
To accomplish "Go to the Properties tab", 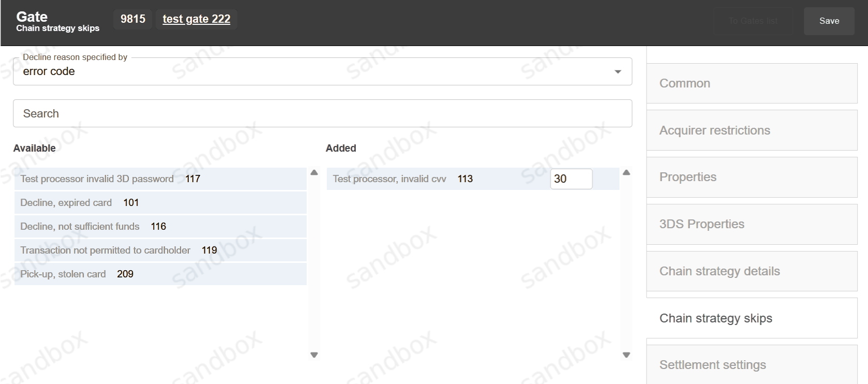I will coord(751,177).
